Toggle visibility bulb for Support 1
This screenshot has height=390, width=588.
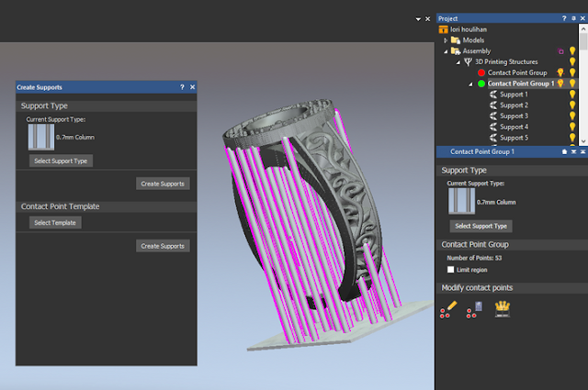[x=572, y=95]
